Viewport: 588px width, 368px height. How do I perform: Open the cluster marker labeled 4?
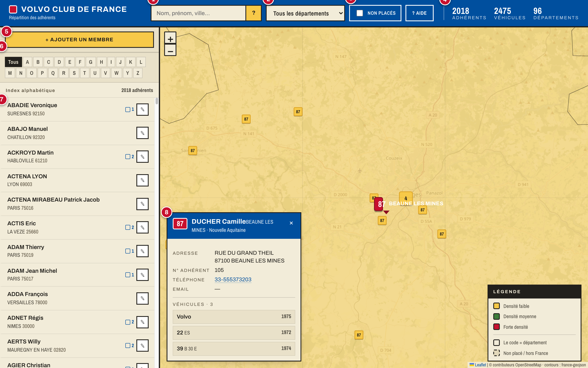[405, 198]
